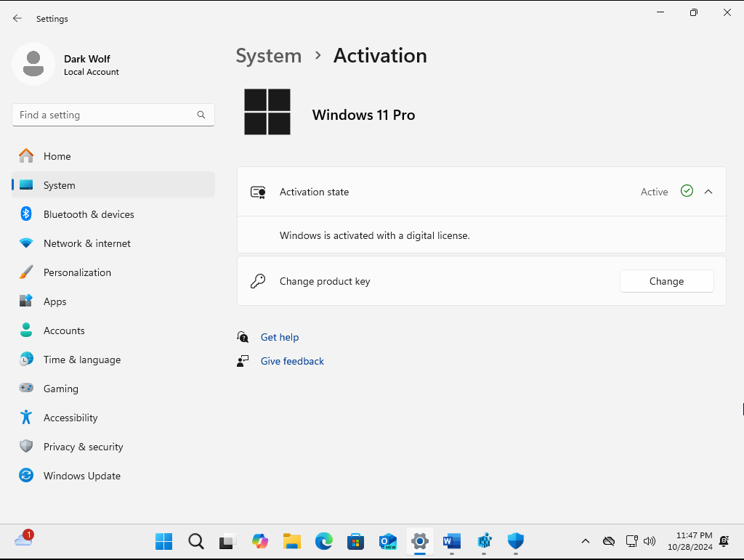This screenshot has height=560, width=744.
Task: Open Accessibility settings
Action: point(113,417)
